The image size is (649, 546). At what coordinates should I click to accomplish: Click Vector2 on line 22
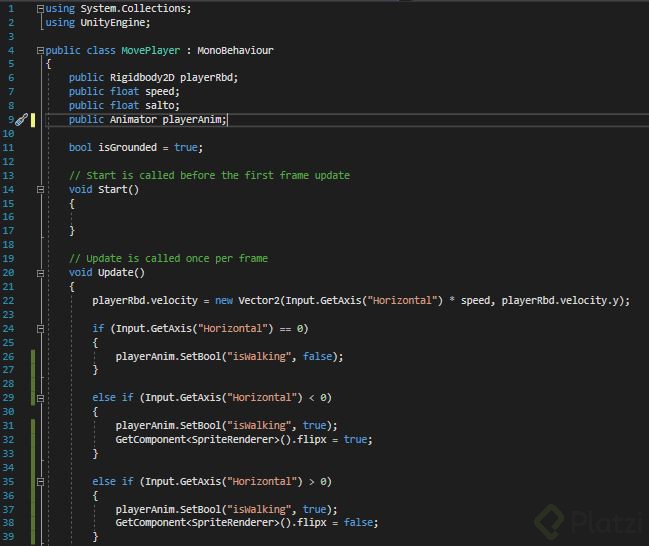tap(259, 300)
